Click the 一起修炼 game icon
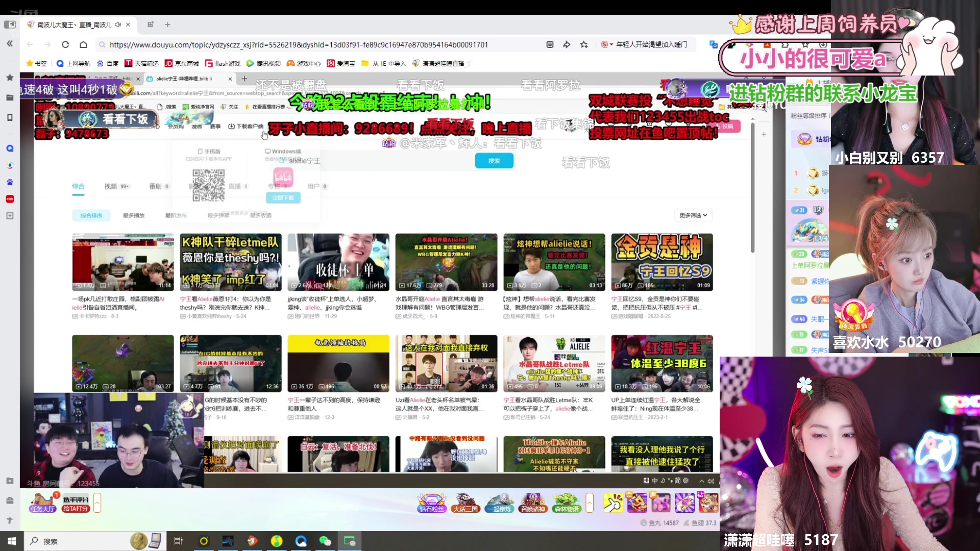This screenshot has width=980, height=551. (x=499, y=503)
